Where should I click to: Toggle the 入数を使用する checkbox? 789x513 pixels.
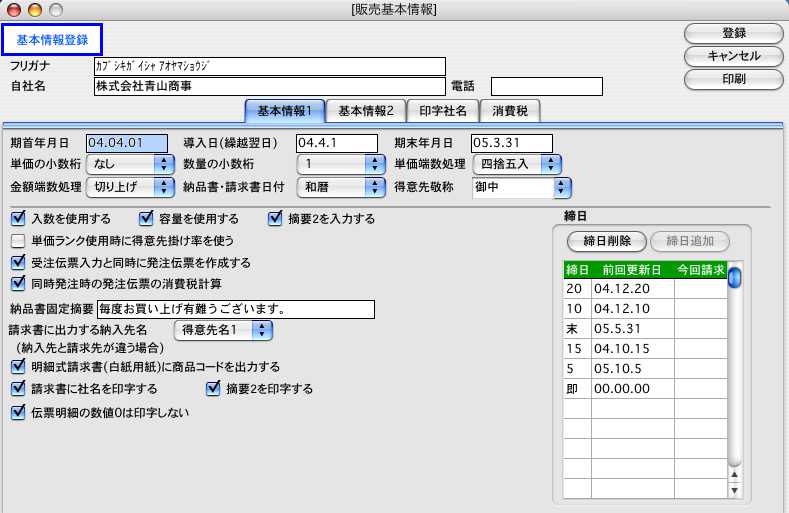17,218
